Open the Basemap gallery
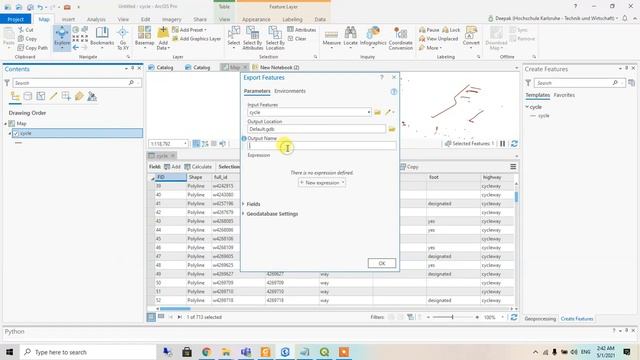 point(144,37)
